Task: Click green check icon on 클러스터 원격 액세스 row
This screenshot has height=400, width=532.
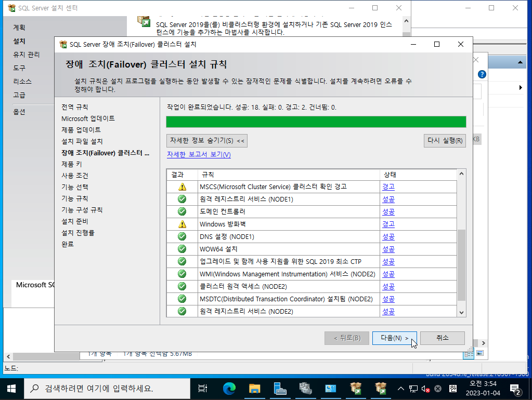Action: 182,286
